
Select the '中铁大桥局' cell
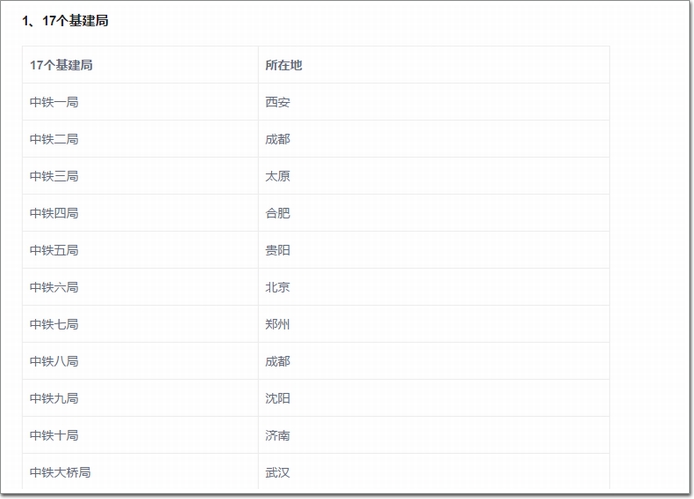click(140, 472)
